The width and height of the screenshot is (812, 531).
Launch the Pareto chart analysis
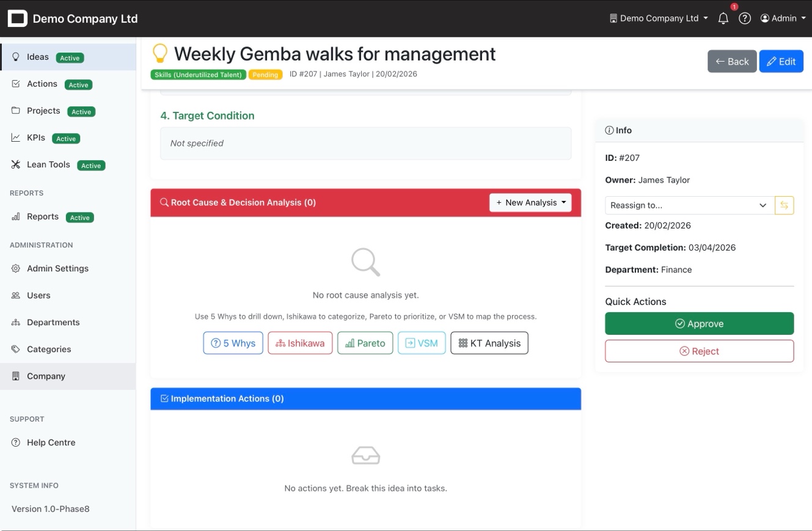(365, 343)
